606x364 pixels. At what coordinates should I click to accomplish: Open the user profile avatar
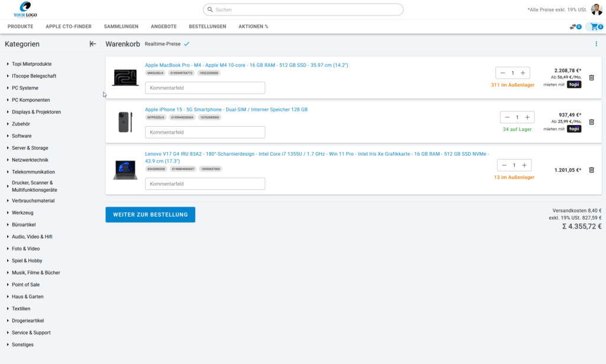597,9
